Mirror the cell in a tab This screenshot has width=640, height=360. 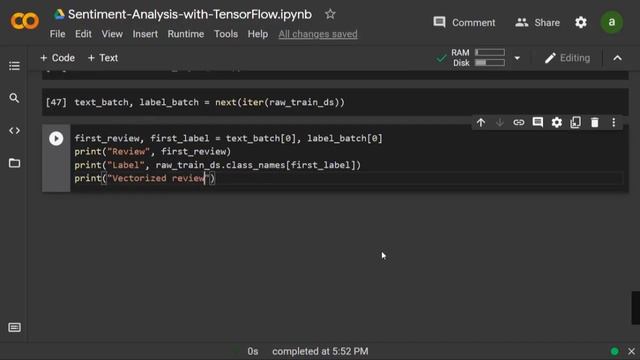[x=576, y=122]
